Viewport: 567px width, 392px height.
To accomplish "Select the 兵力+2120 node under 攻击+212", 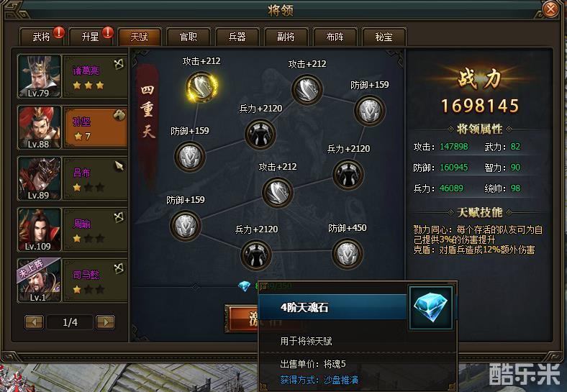I will click(x=260, y=134).
